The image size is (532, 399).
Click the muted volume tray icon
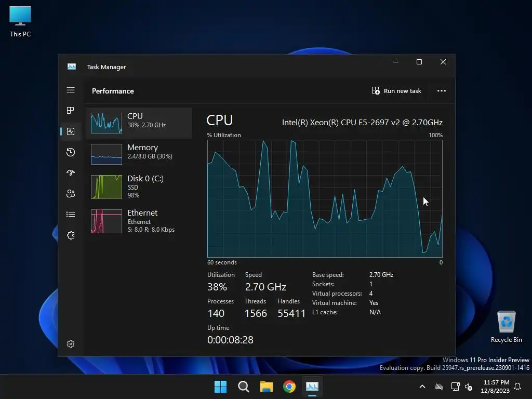pyautogui.click(x=469, y=387)
